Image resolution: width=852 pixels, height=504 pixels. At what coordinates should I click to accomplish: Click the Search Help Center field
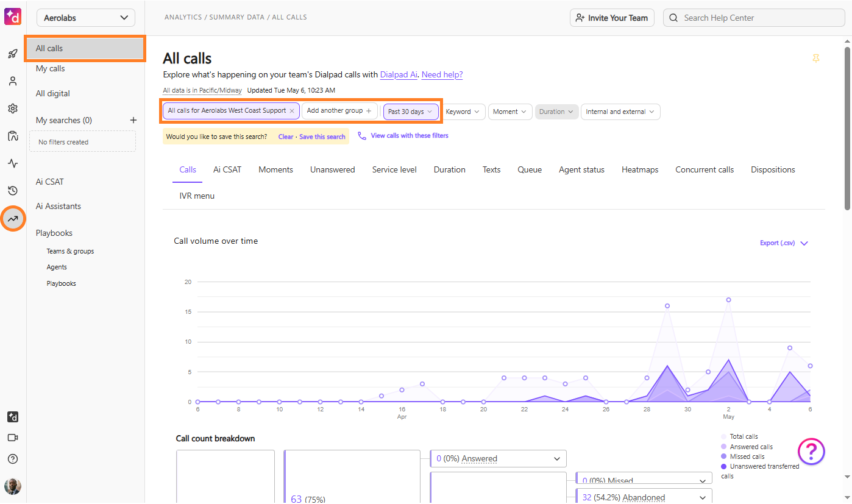click(753, 18)
